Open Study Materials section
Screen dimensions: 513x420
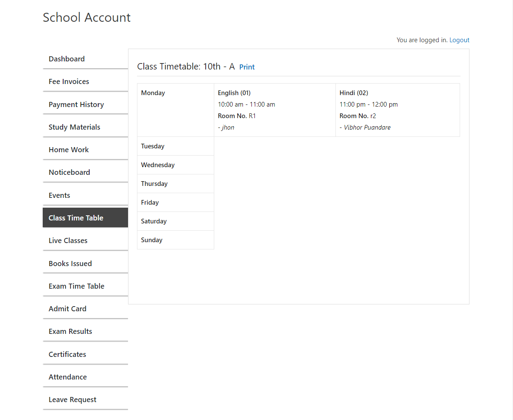74,127
